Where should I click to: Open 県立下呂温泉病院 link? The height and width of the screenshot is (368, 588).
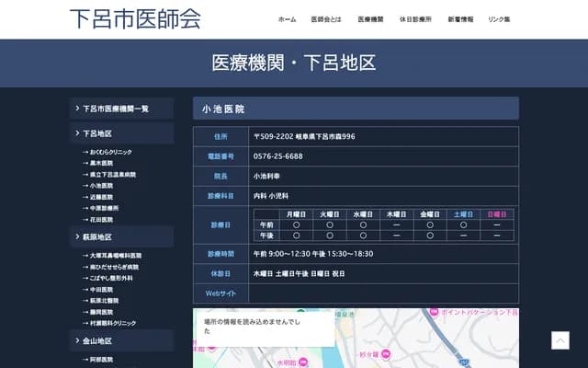[112, 175]
